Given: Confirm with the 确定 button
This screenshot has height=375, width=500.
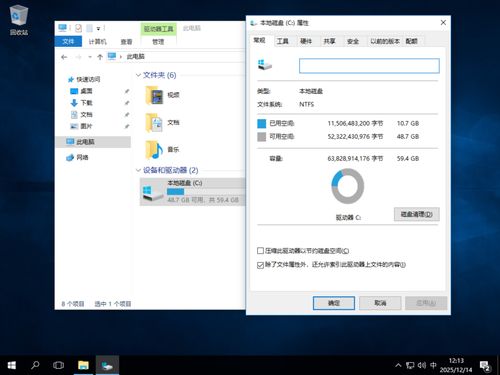Looking at the screenshot, I should [x=334, y=303].
